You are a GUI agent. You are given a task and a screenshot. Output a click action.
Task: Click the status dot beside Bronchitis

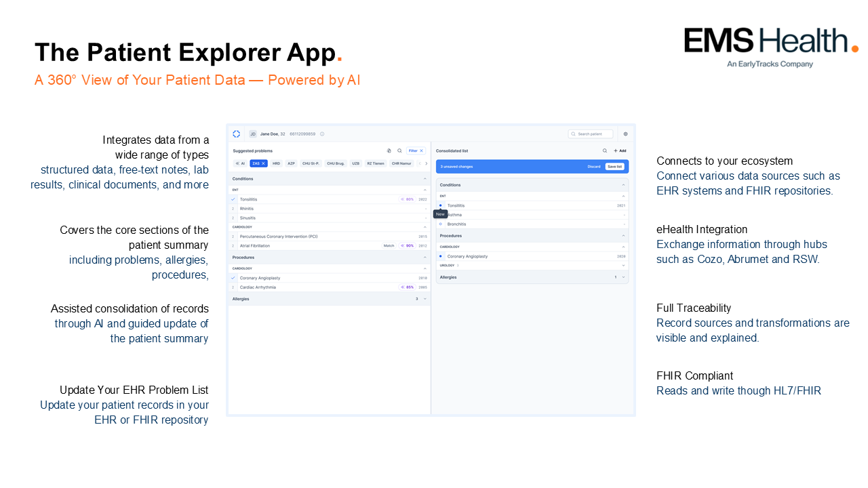coord(440,224)
